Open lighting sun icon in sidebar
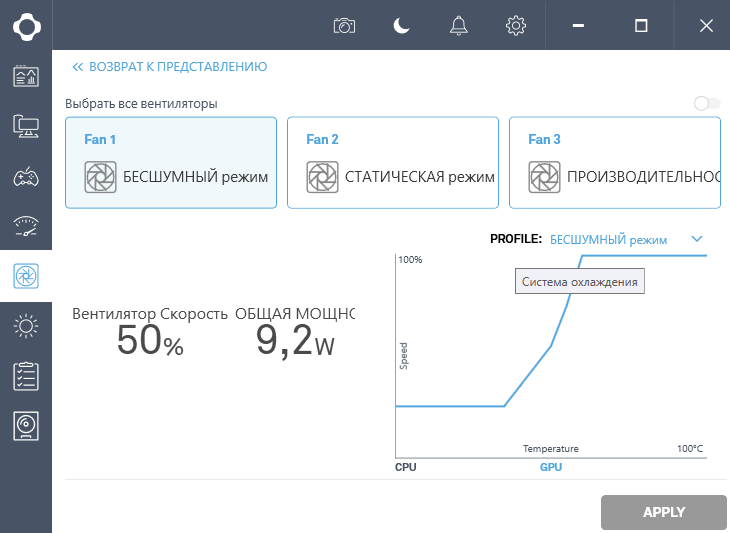 point(26,326)
